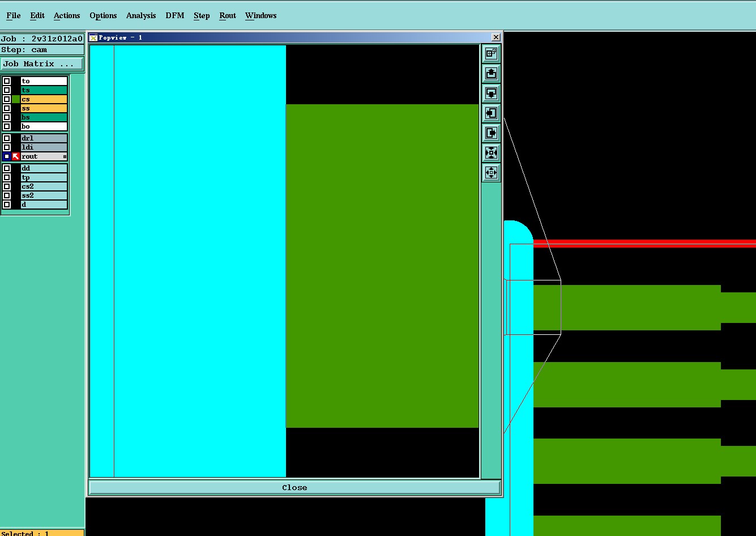Open the Step menu
The height and width of the screenshot is (536, 756).
click(202, 15)
